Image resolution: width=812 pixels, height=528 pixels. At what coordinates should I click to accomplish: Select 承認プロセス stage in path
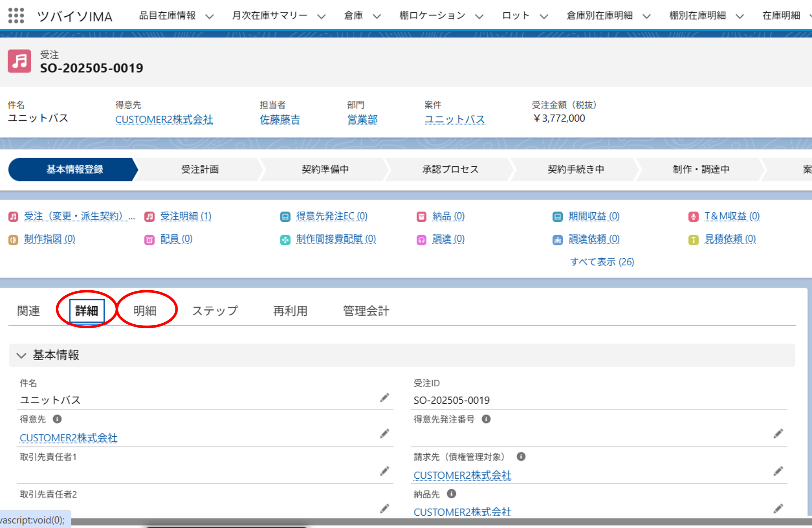point(450,169)
